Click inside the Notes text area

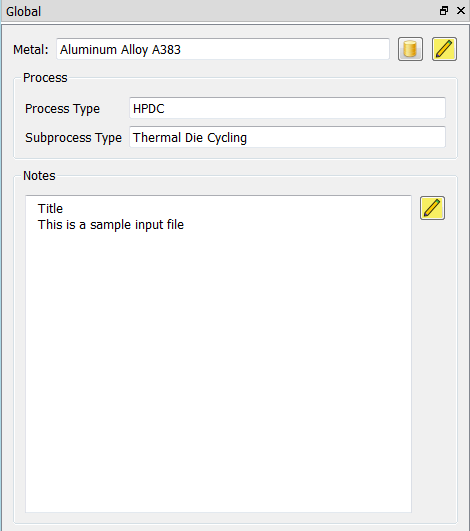pyautogui.click(x=218, y=354)
